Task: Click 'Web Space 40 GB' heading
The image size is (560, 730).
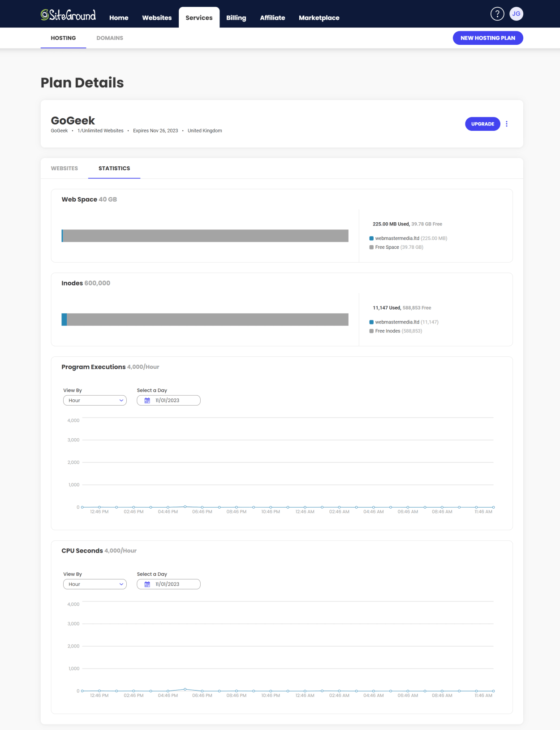Action: 89,199
